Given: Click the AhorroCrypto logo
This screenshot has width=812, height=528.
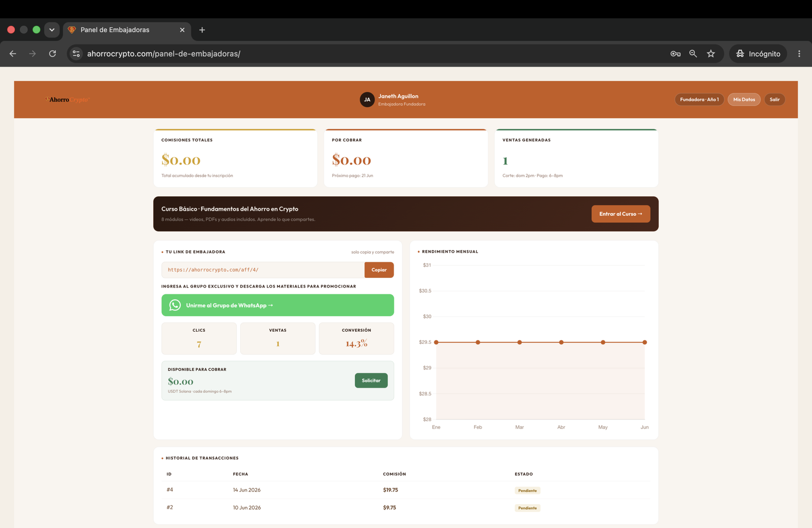Looking at the screenshot, I should (x=67, y=99).
